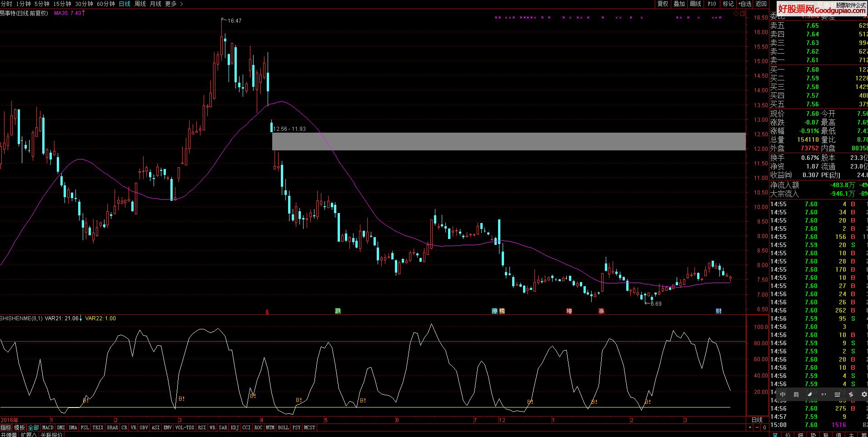Viewport: 868px width, 437px height.
Task: Click the 12.56 - 11.93 gap label
Action: point(289,129)
